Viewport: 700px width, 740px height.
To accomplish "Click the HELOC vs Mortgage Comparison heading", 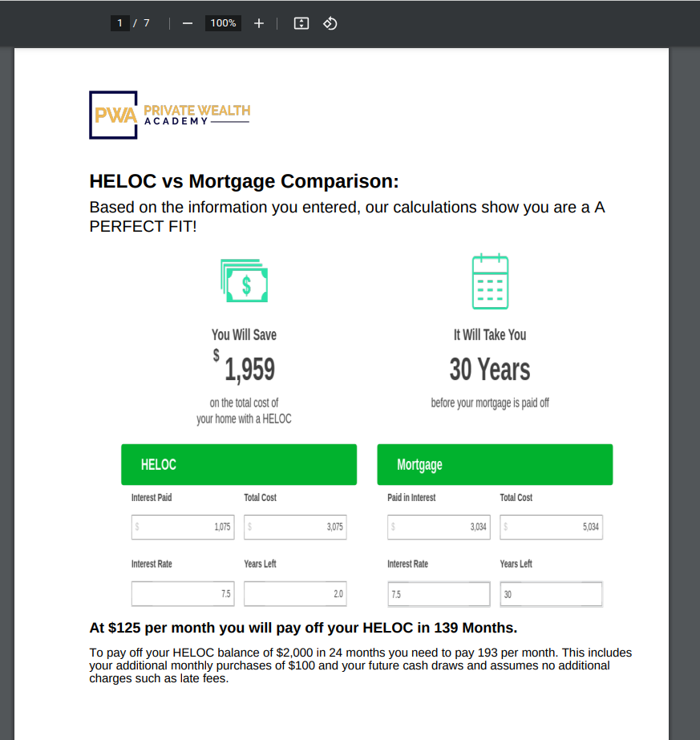I will (x=244, y=181).
